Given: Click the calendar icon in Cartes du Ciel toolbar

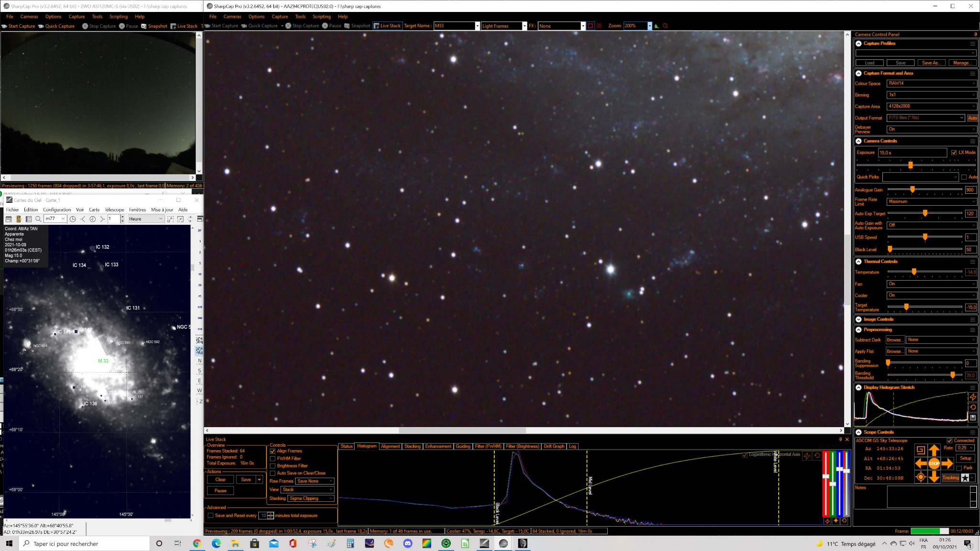Looking at the screenshot, I should [x=9, y=219].
